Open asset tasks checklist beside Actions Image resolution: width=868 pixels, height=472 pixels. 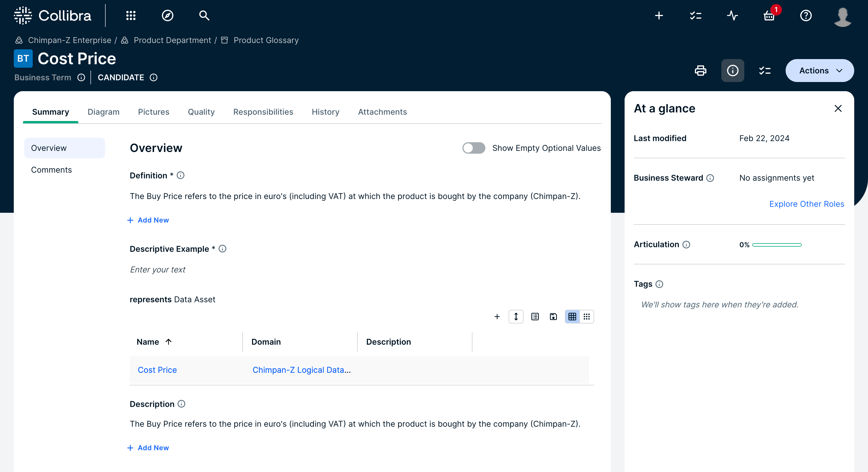tap(765, 71)
